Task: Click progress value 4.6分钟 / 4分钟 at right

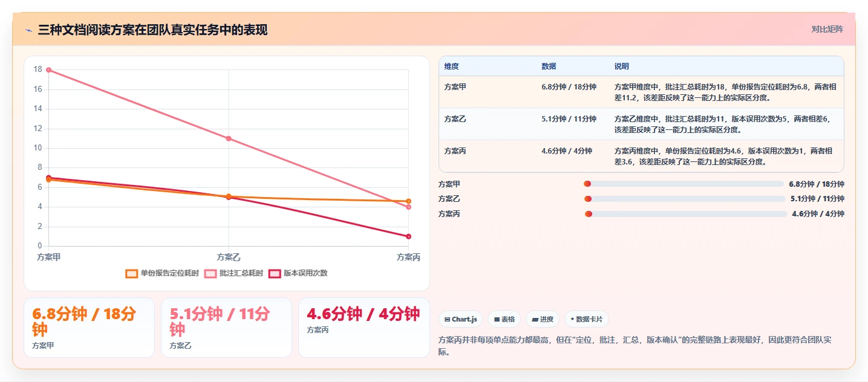Action: [818, 214]
